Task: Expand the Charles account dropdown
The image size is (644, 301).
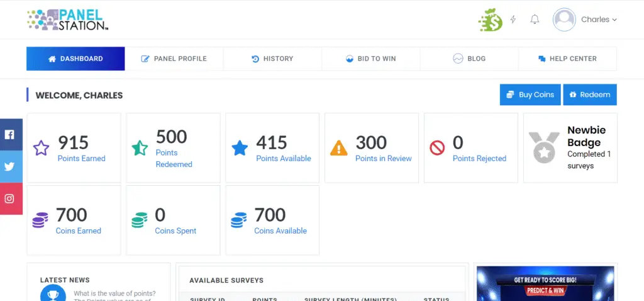Action: [x=599, y=20]
